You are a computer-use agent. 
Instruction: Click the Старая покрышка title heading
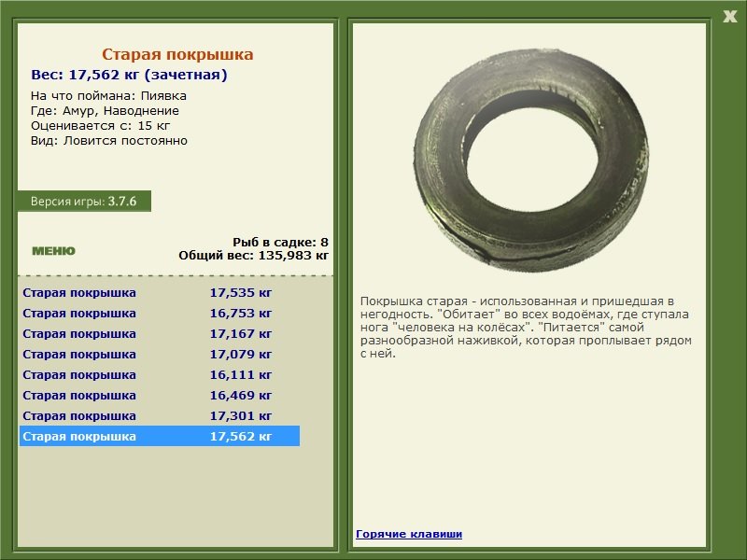click(x=177, y=54)
